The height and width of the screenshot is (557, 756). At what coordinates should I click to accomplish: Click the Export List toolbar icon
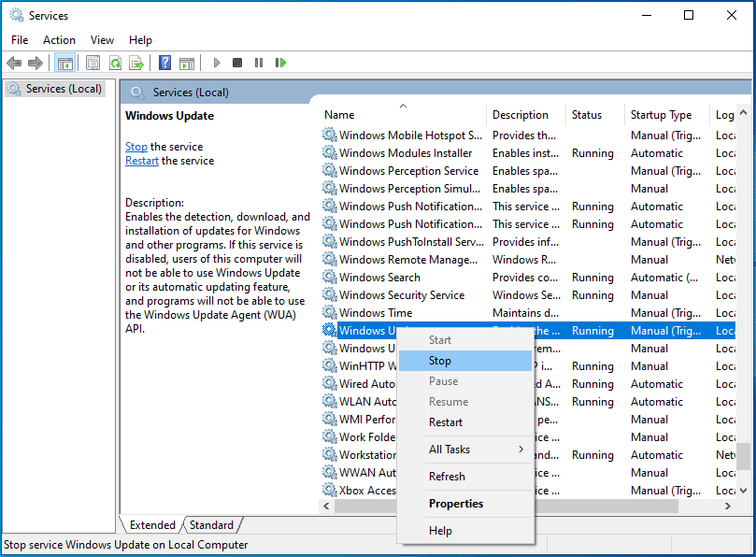click(136, 63)
